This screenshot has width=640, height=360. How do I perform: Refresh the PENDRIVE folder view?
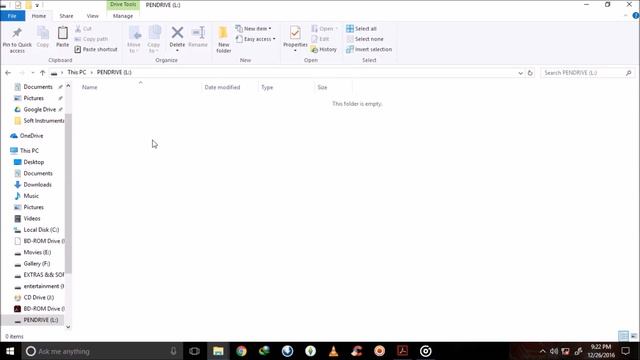(x=530, y=73)
